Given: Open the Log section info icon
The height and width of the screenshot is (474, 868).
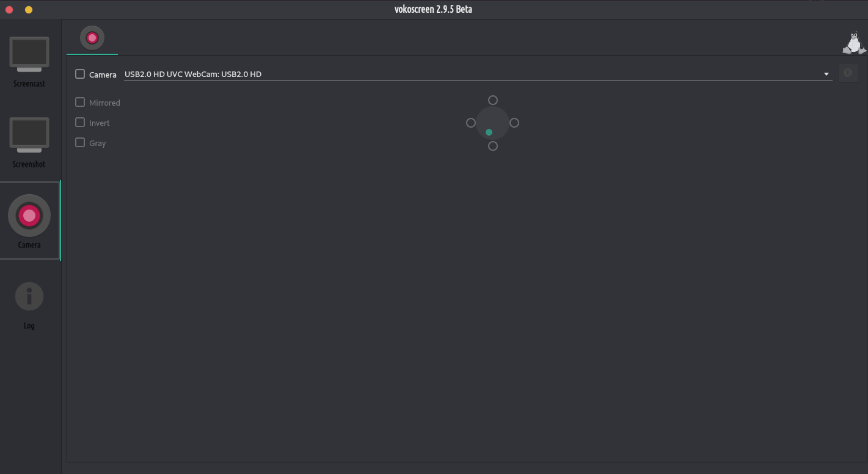Looking at the screenshot, I should point(29,297).
